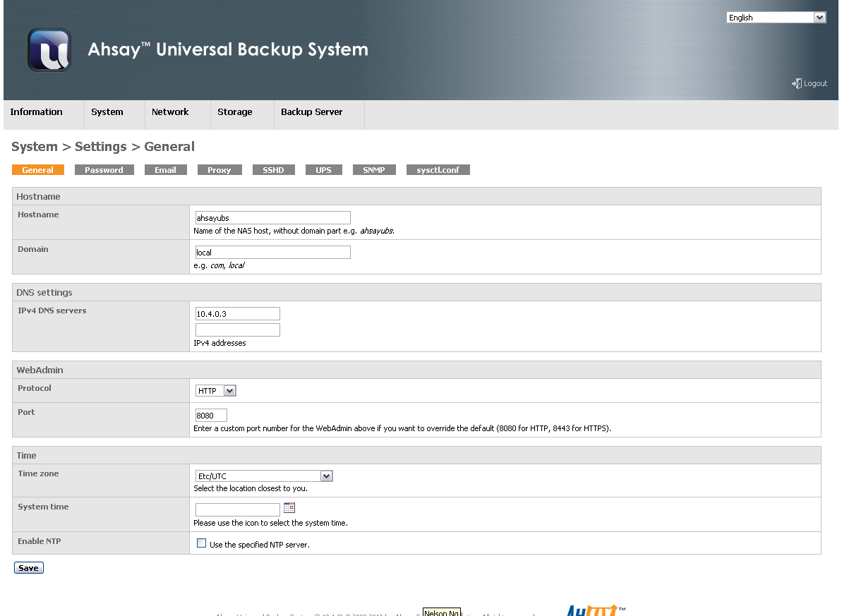Switch to the Email tab
This screenshot has width=854, height=616.
pyautogui.click(x=165, y=170)
